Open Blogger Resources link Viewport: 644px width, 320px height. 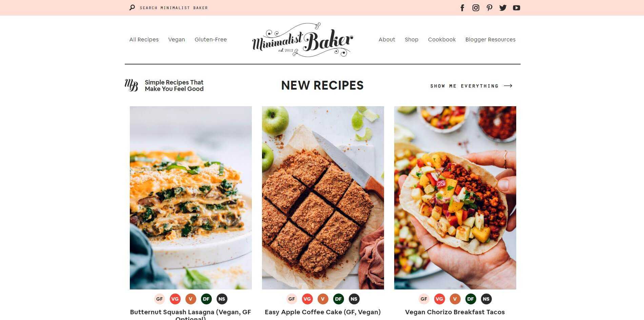tap(490, 39)
